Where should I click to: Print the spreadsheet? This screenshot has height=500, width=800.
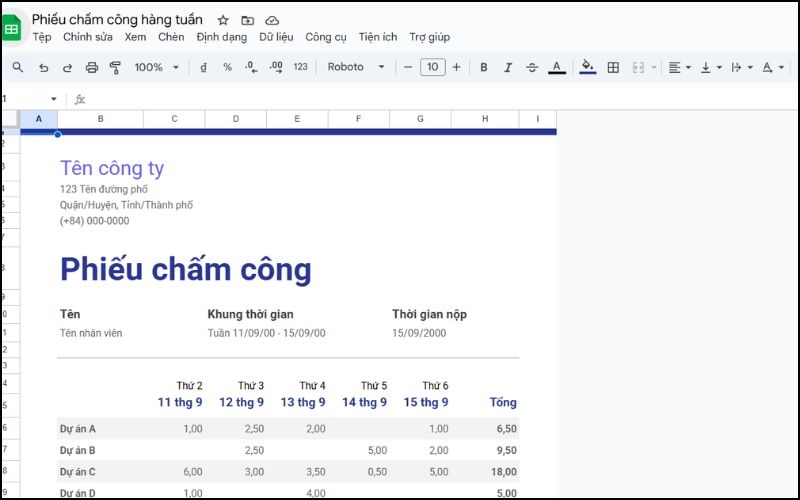point(91,67)
